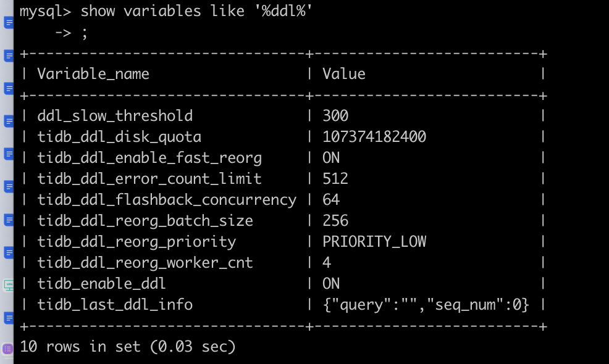Click the Variable_name column header
The image size is (609, 364).
click(93, 75)
